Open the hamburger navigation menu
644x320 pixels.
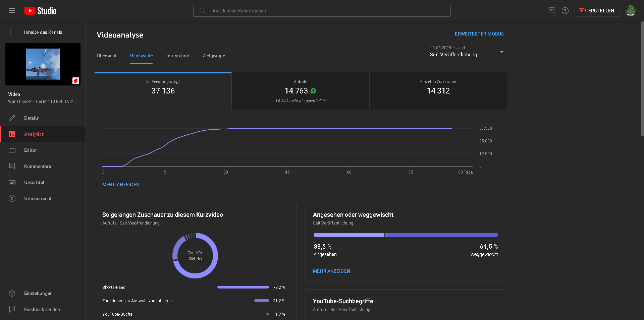12,11
